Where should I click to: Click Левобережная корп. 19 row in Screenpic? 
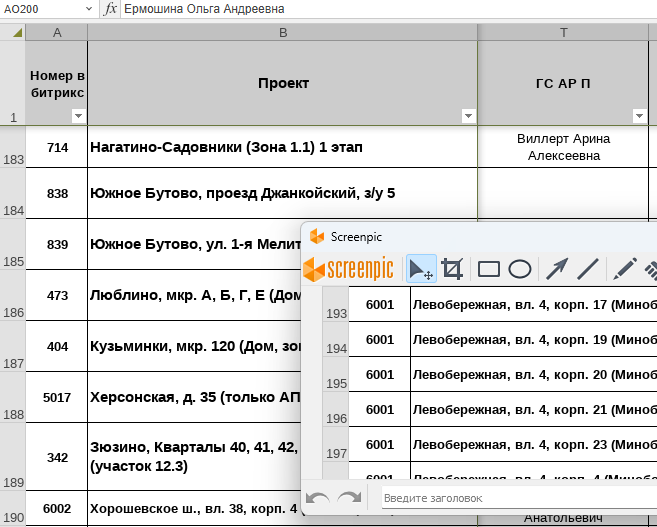534,339
